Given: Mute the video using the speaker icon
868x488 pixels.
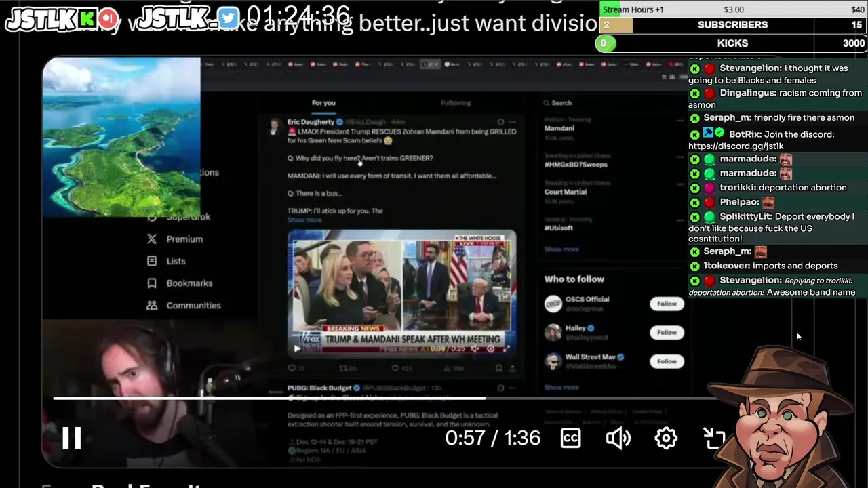Looking at the screenshot, I should [x=618, y=439].
